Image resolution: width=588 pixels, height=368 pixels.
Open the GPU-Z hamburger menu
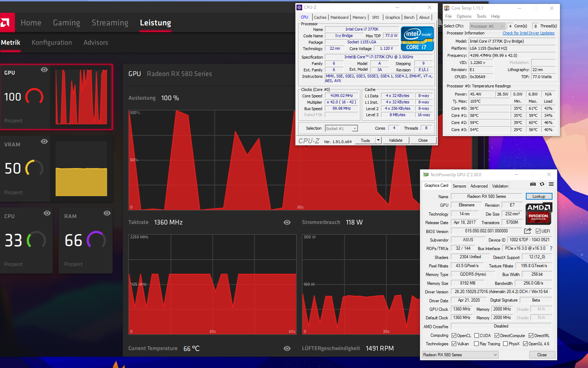[x=551, y=184]
